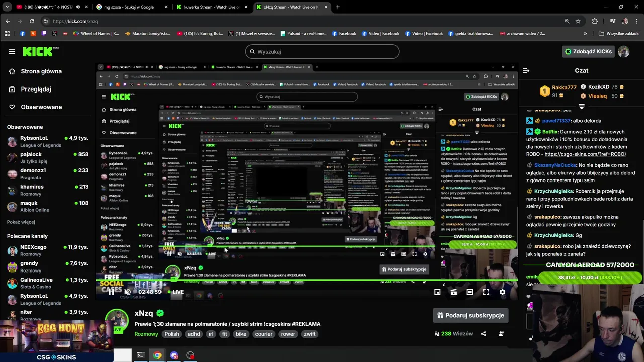Click the Wyszukaj search field
This screenshot has height=362, width=644.
pyautogui.click(x=322, y=52)
